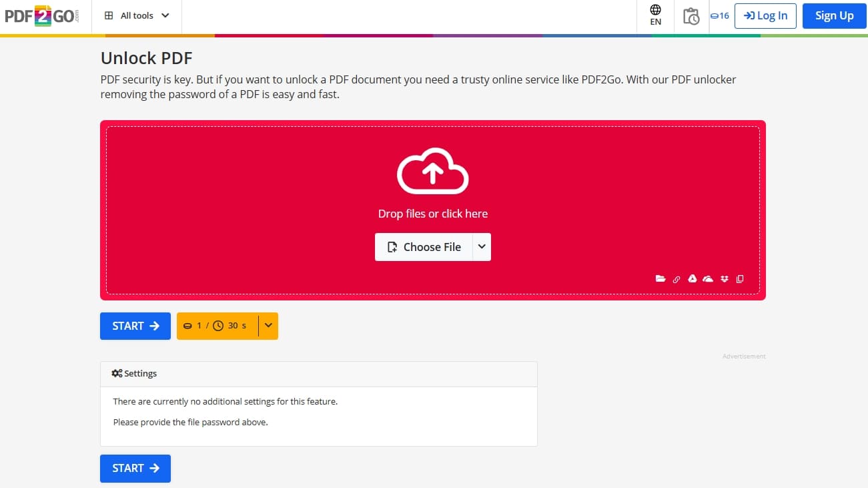Click 'Please provide the file password above.' text

coord(190,422)
